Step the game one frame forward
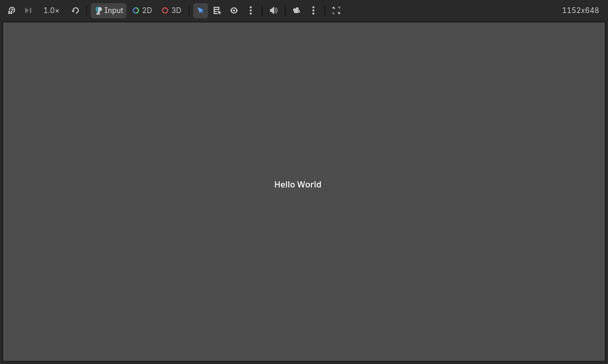Viewport: 608px width, 364px height. point(28,10)
